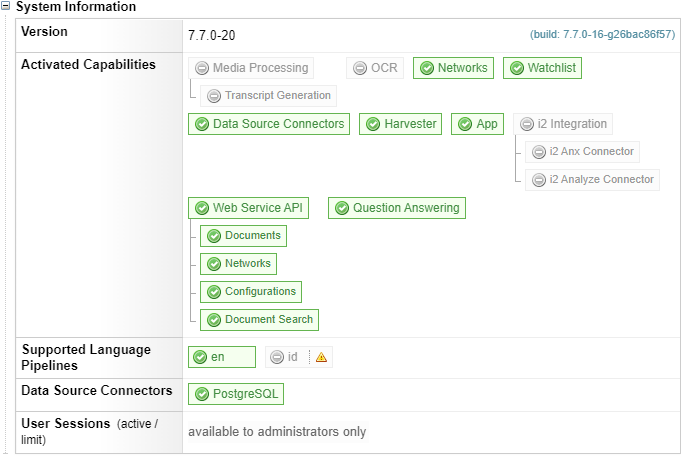
Task: Click the green check icon on en pipeline
Action: (x=201, y=357)
